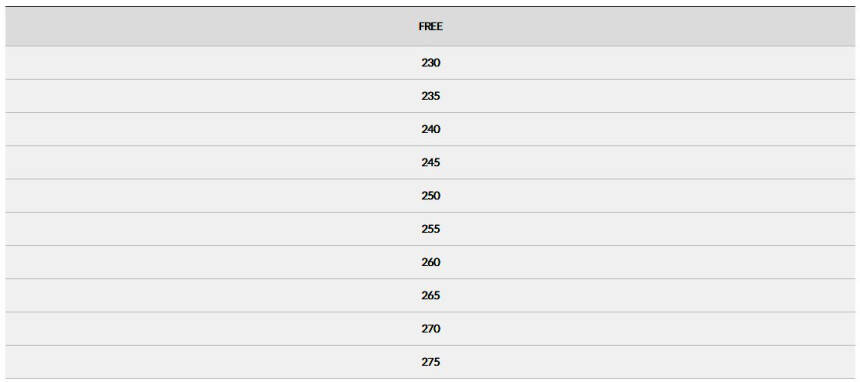Viewport: 860px width, 382px height.
Task: Highlight the row containing 260
Action: click(x=431, y=262)
